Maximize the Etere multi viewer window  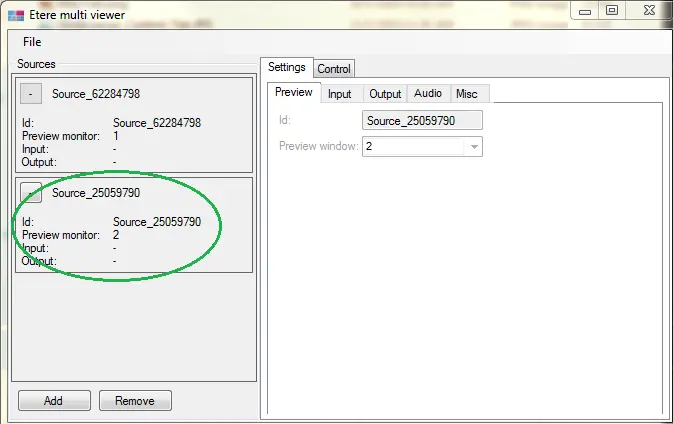click(x=611, y=10)
